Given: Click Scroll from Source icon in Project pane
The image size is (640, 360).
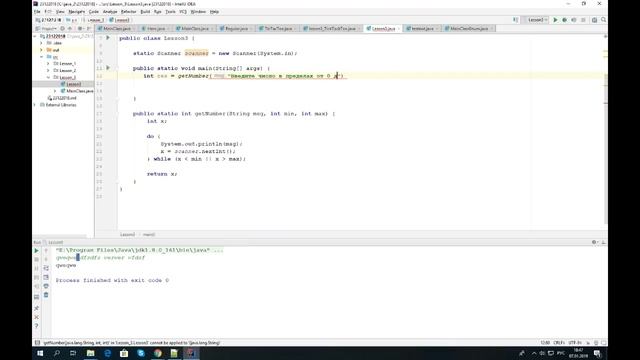Looking at the screenshot, I should coord(62,29).
